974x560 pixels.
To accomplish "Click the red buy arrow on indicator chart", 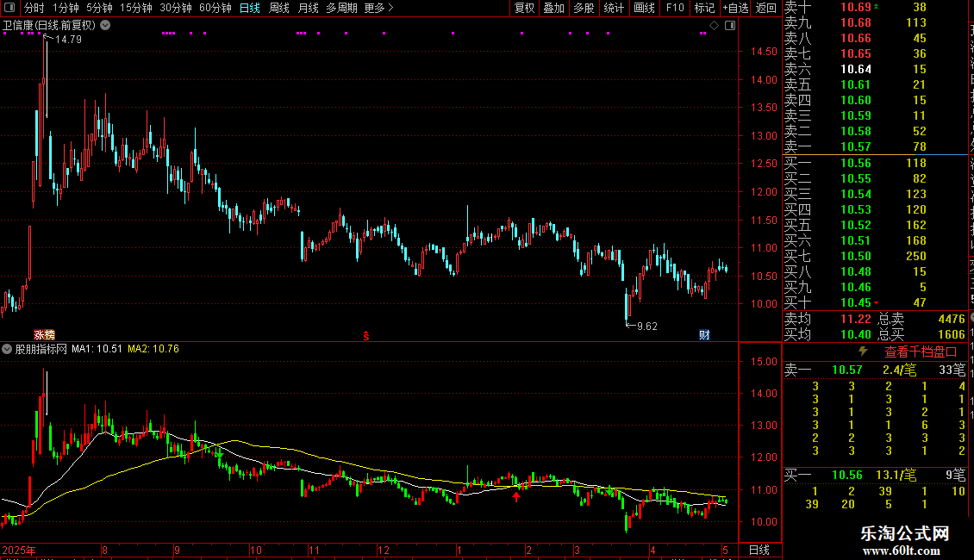I will pyautogui.click(x=516, y=496).
